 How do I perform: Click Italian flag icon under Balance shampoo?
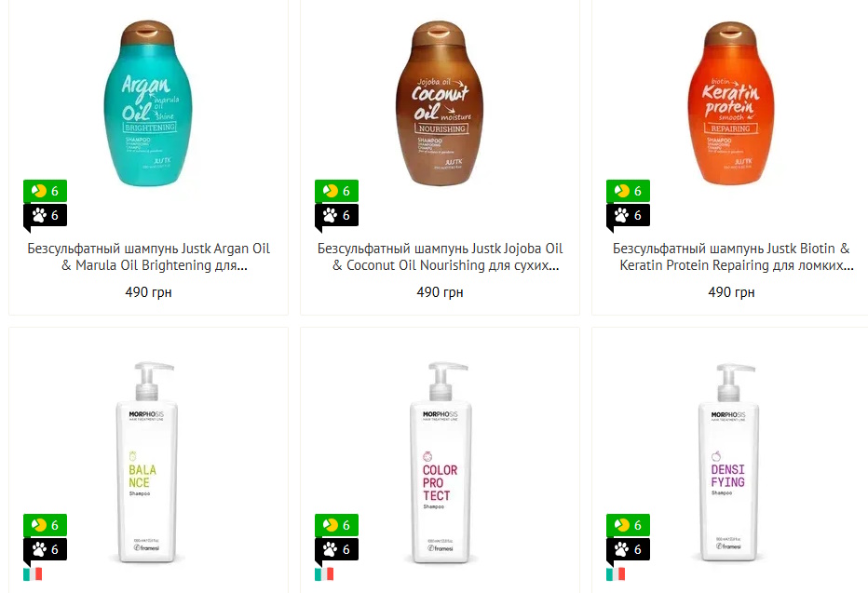(33, 574)
